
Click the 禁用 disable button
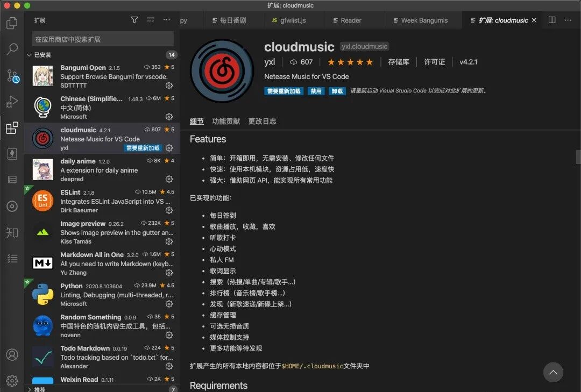tap(316, 91)
